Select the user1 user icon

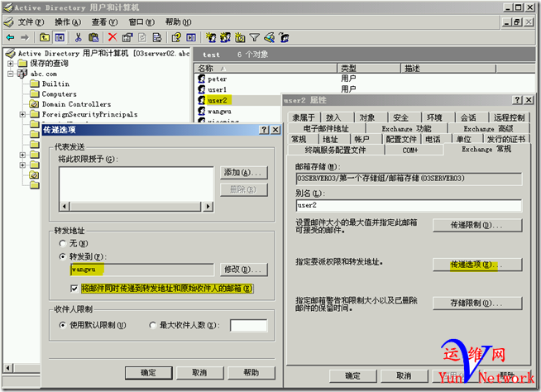[x=202, y=89]
